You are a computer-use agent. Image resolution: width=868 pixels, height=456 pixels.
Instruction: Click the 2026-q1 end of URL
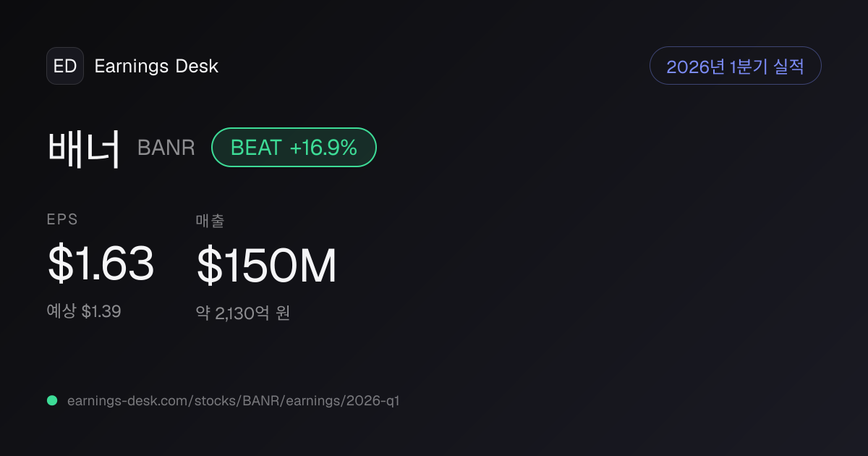(x=375, y=400)
